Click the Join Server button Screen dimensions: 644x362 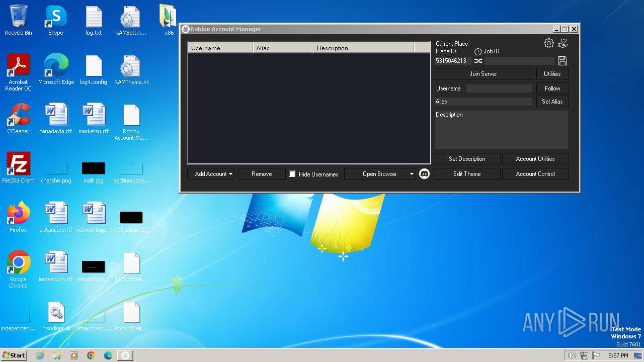click(x=483, y=74)
